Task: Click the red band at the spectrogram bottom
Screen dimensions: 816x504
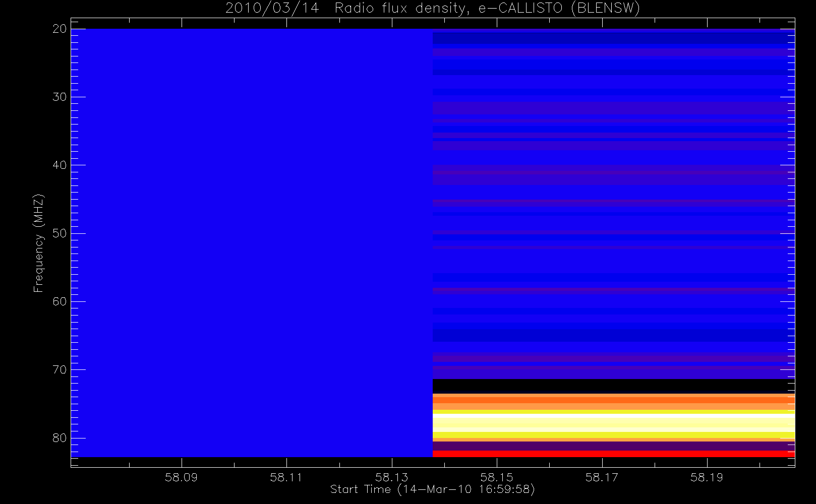Action: (x=614, y=454)
